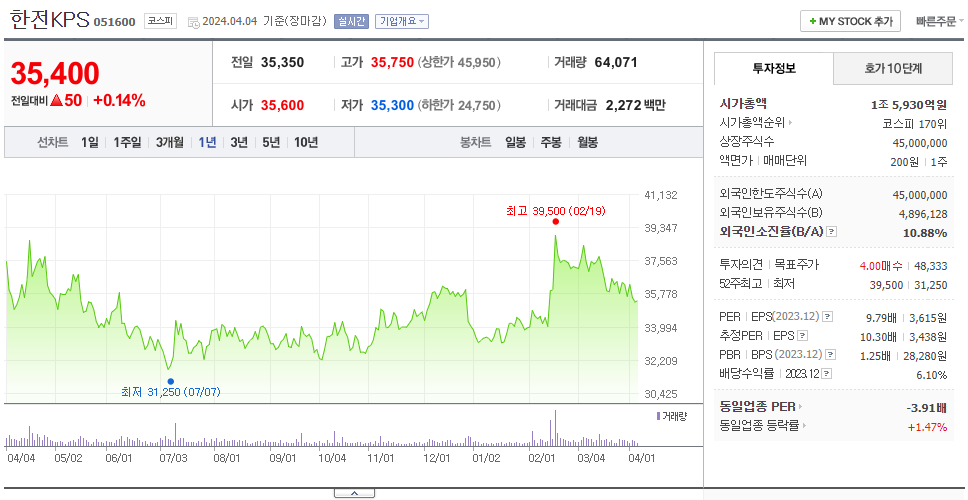The width and height of the screenshot is (968, 500).
Task: Click the MY STOCK 추가 button
Action: point(850,21)
